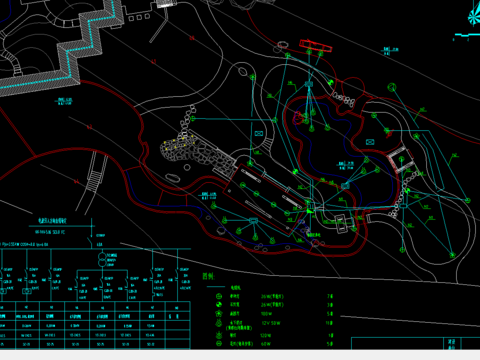Screen dimensions: 480x360
Task: Click the staircase symbol near the red path
Action: (x=94, y=176)
